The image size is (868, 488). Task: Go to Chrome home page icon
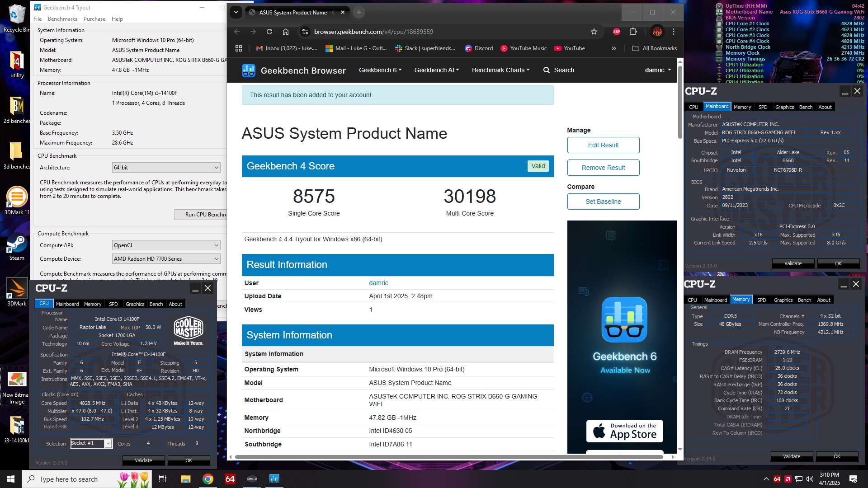[286, 32]
